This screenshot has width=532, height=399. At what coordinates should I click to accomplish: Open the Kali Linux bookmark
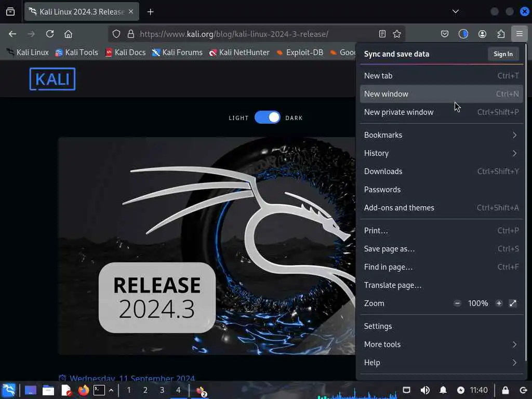click(28, 52)
